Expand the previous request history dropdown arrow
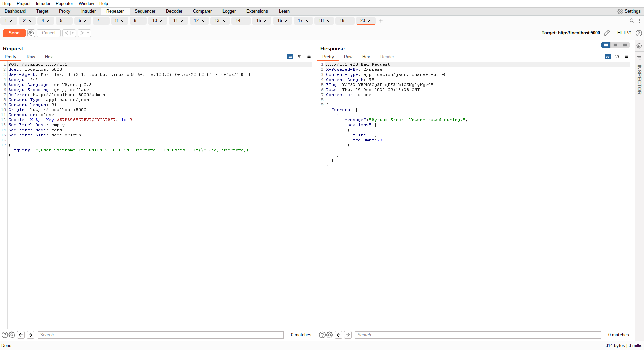The height and width of the screenshot is (350, 644). click(x=73, y=33)
